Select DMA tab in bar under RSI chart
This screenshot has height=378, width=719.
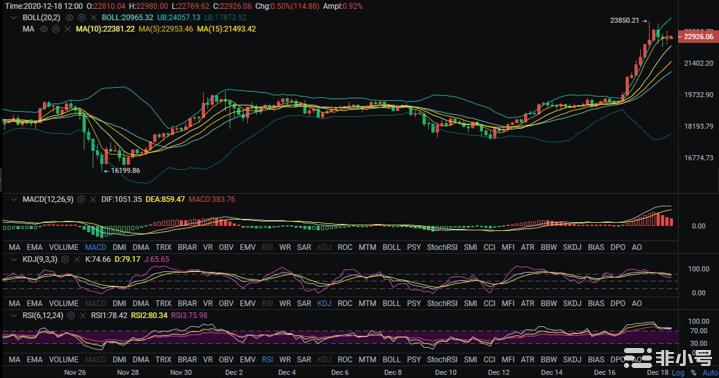(141, 360)
